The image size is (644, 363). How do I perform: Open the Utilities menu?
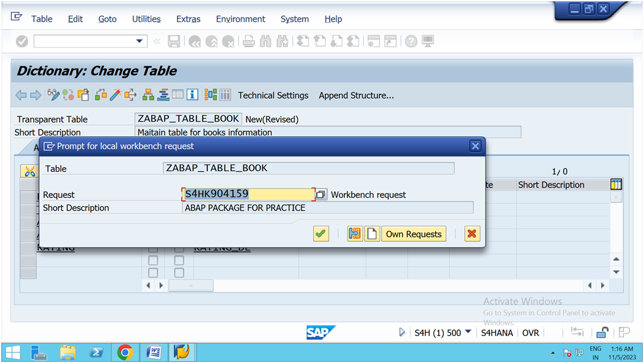[x=146, y=19]
